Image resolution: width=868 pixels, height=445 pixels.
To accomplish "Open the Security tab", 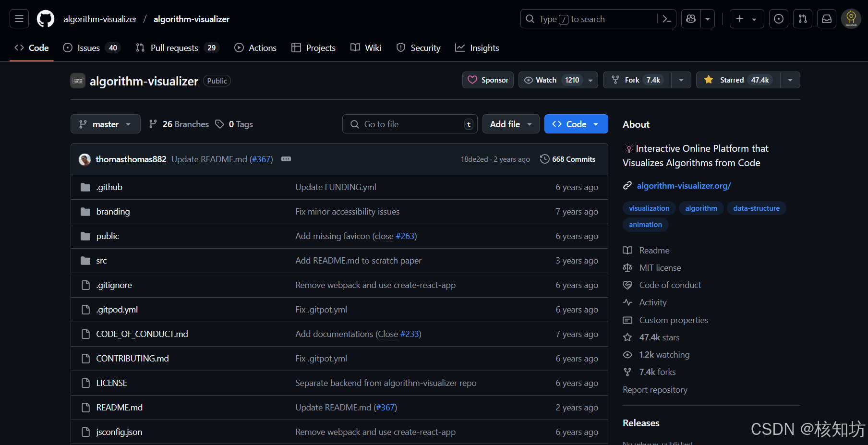I will pyautogui.click(x=419, y=48).
